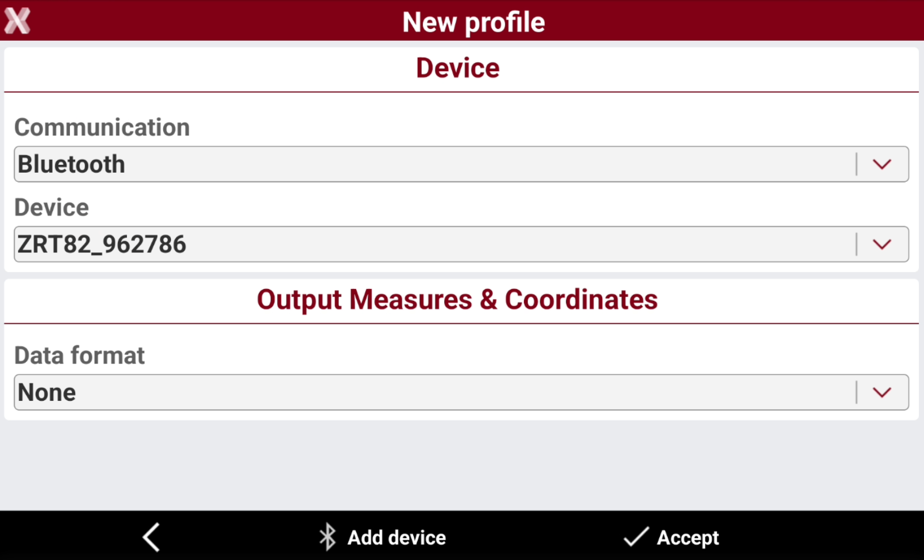
Task: Expand the Communication dropdown arrow
Action: [882, 164]
